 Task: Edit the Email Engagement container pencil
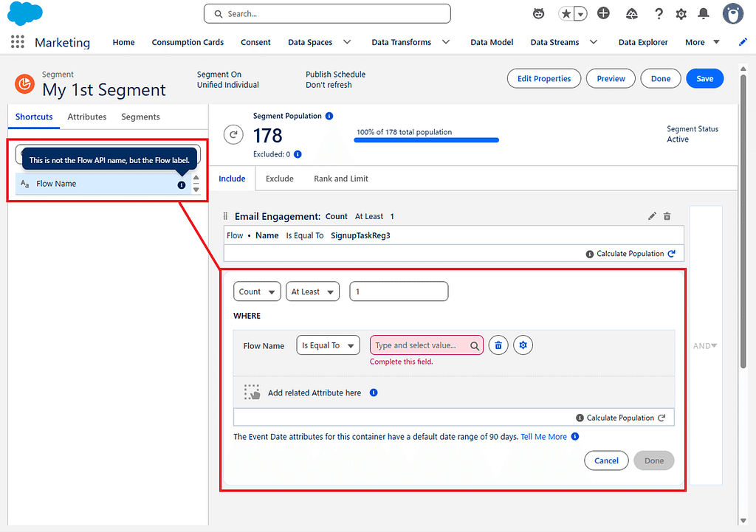point(652,216)
